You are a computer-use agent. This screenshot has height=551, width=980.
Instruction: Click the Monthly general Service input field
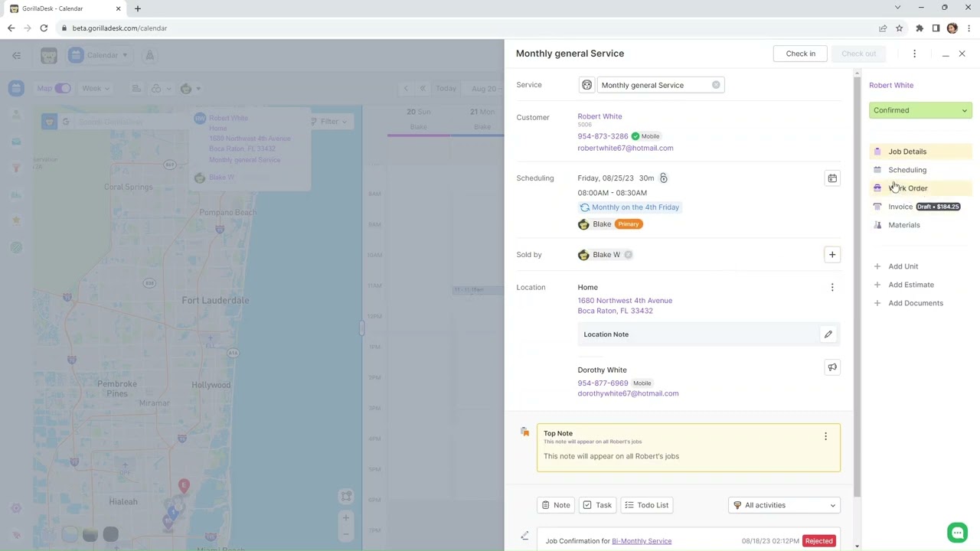tap(661, 85)
